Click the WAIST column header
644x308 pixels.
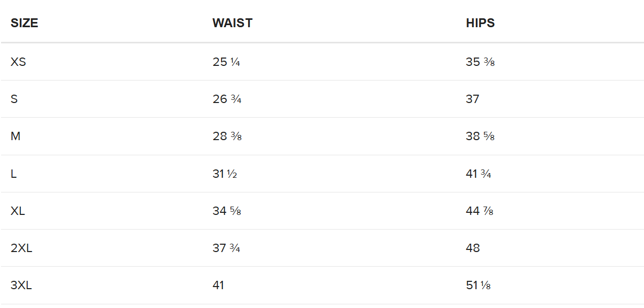click(232, 23)
